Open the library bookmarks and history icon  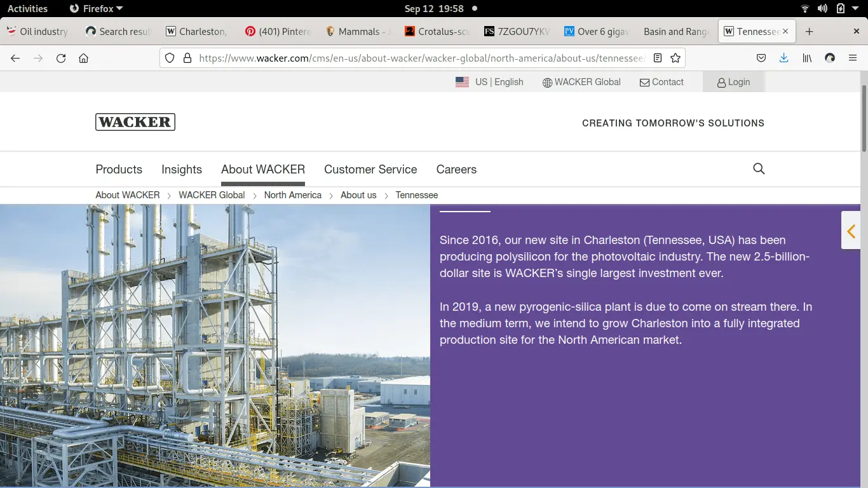[x=807, y=58]
